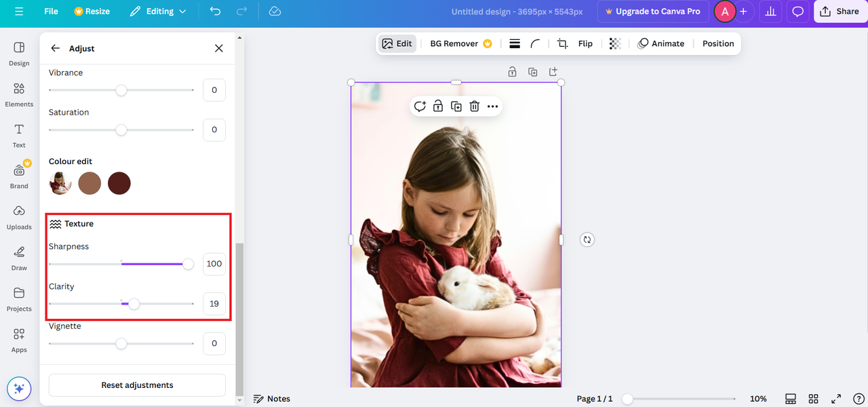Open the Notes panel

pos(271,399)
